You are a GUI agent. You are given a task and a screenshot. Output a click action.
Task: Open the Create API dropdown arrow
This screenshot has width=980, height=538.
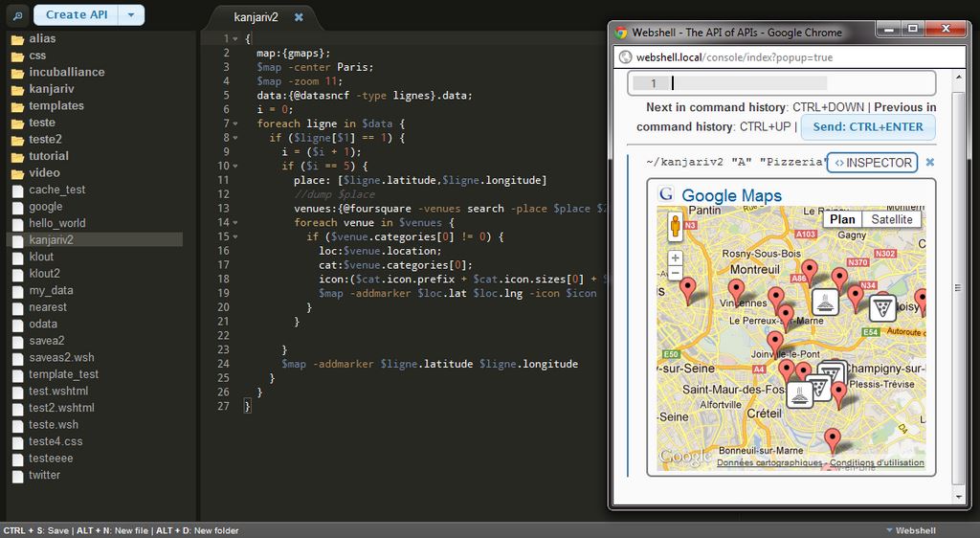click(x=131, y=15)
